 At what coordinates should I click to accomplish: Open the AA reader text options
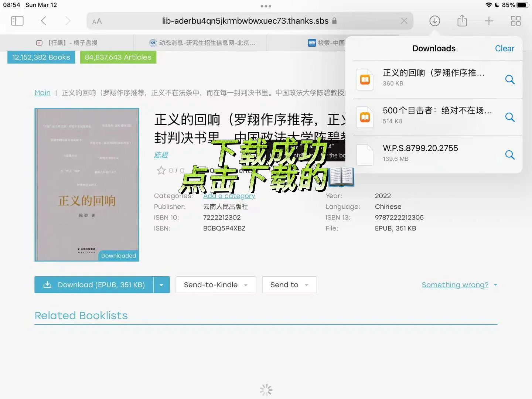97,21
